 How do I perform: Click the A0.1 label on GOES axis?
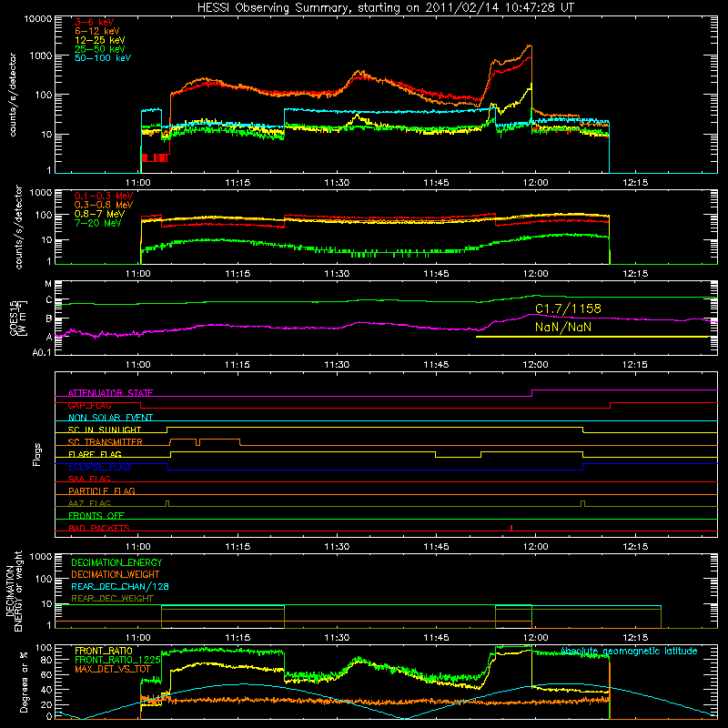pyautogui.click(x=42, y=352)
